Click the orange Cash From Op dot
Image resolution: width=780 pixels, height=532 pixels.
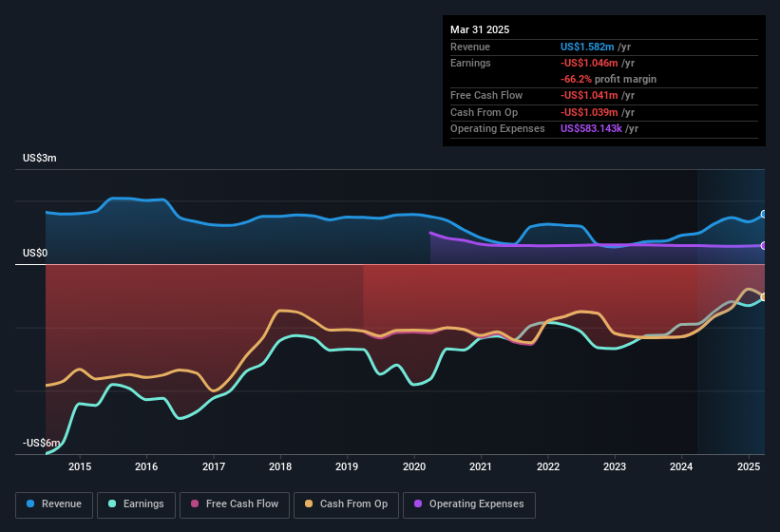[x=309, y=503]
